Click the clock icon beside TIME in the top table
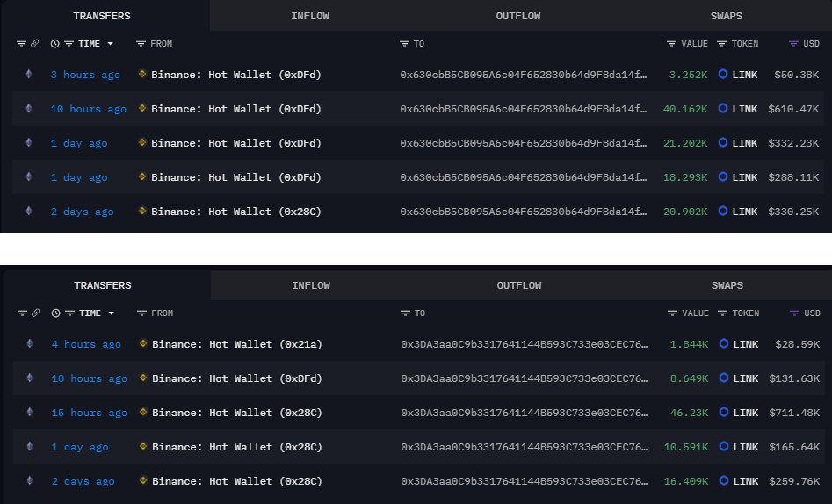832x504 pixels. click(x=55, y=43)
